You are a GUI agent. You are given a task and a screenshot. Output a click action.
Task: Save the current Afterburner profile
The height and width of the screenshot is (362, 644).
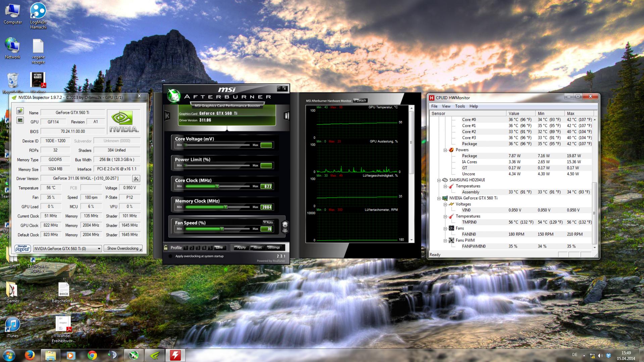click(219, 248)
